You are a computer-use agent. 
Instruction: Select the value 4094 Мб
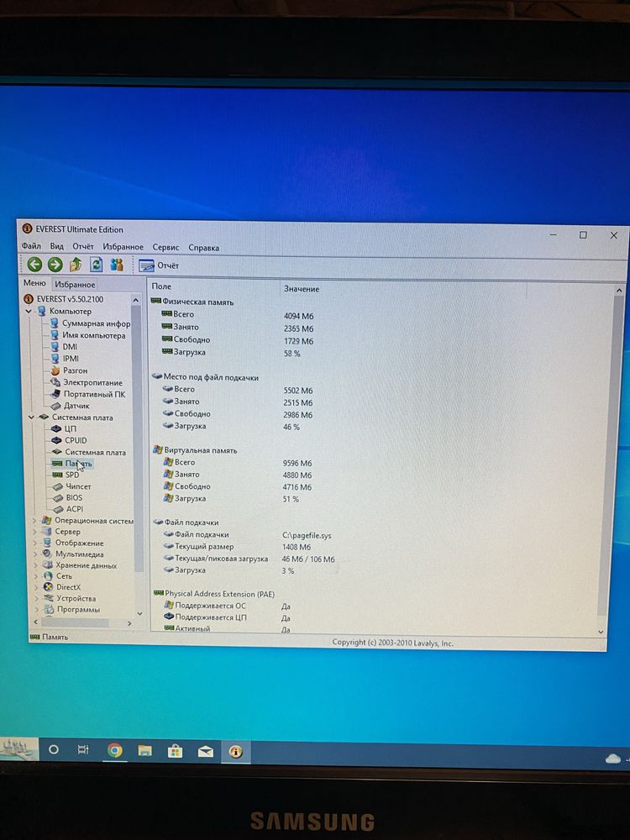tap(298, 316)
